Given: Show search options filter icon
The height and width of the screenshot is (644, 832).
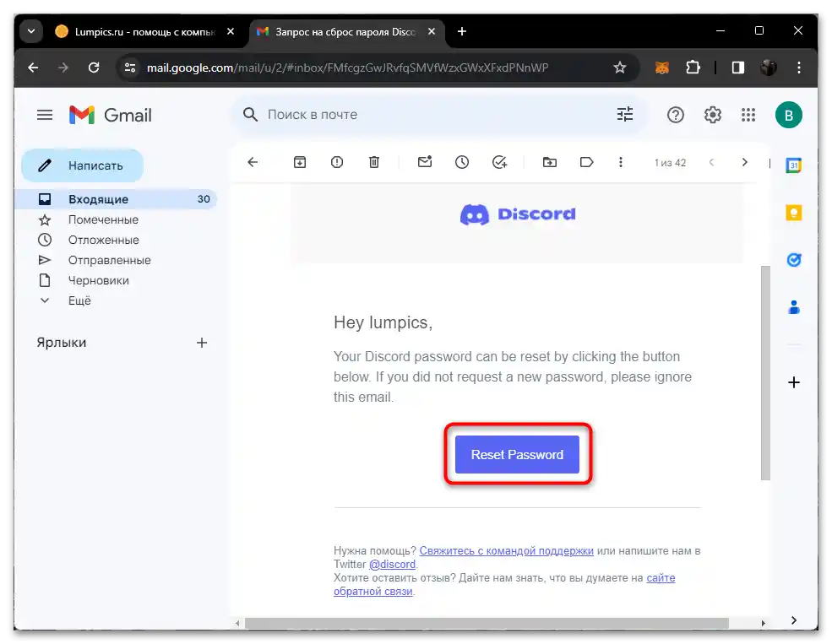Looking at the screenshot, I should tap(624, 115).
